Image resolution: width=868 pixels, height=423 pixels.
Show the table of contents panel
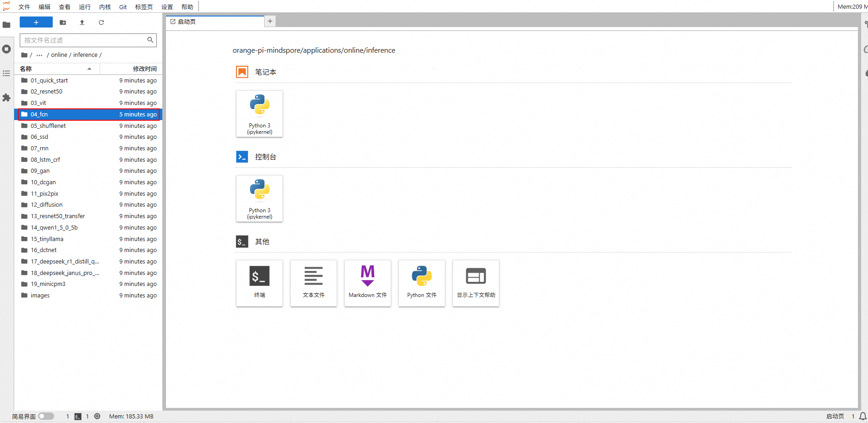click(x=6, y=73)
